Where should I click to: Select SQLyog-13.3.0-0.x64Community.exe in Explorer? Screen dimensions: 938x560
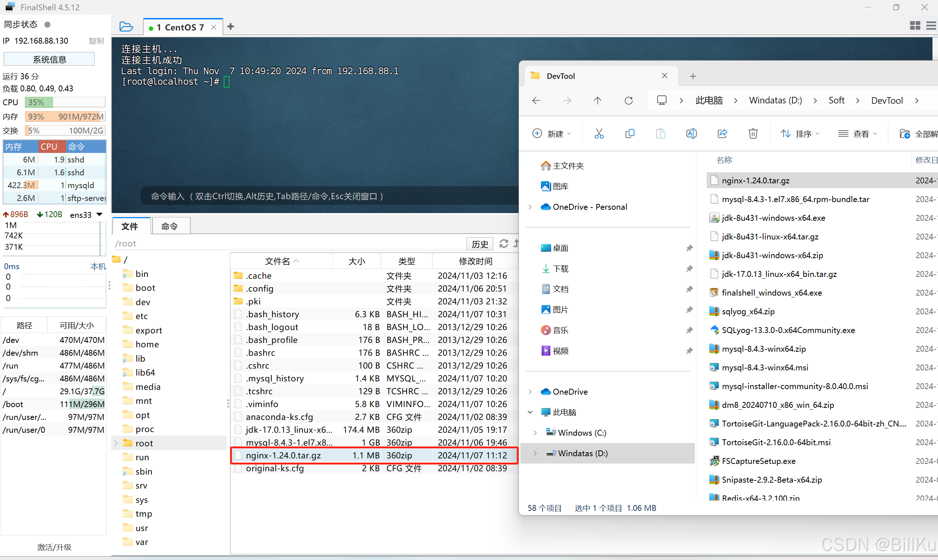click(788, 330)
